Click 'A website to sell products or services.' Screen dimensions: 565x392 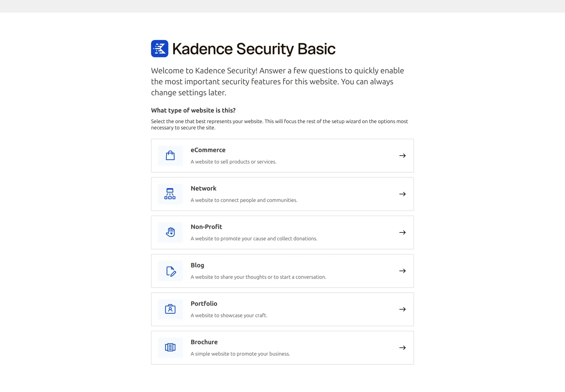(x=233, y=162)
